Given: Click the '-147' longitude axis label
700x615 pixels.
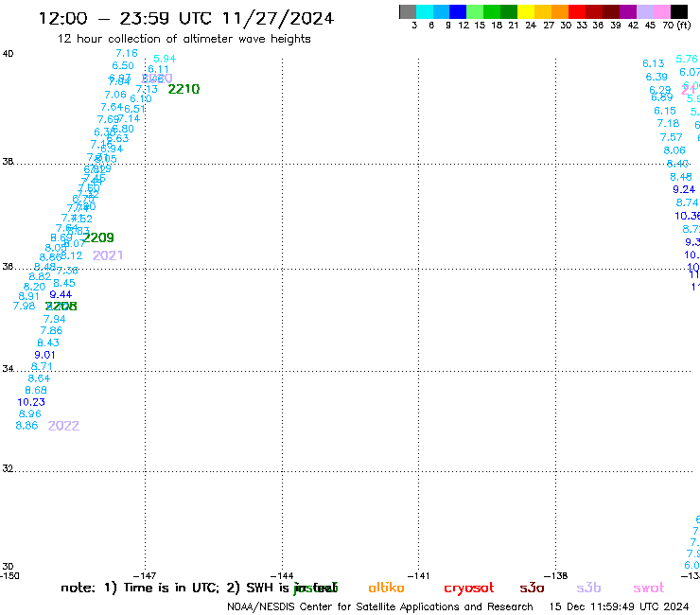Looking at the screenshot, I should pos(145,576).
